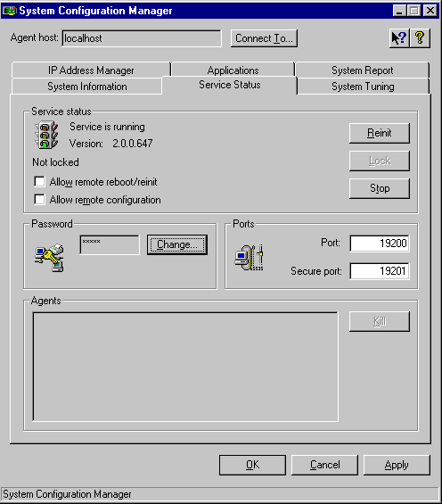Click the Apply button
This screenshot has height=504, width=442.
coord(397,465)
